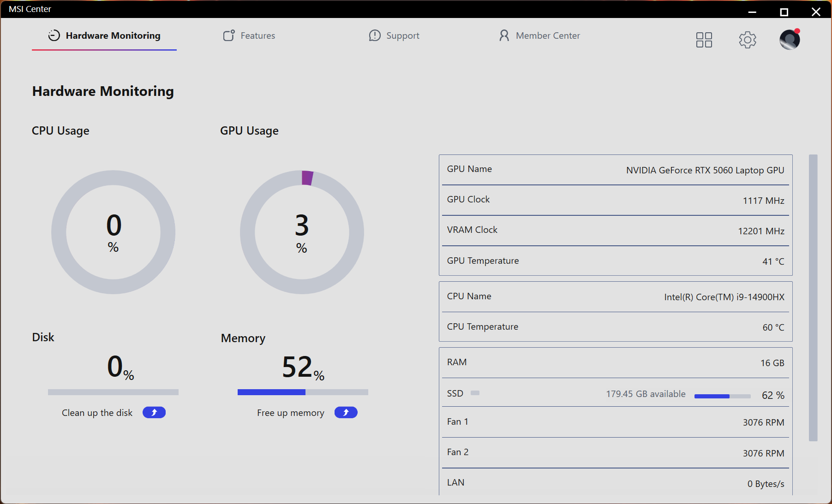Click the small SSD drive indicator icon
832x504 pixels.
[x=475, y=393]
